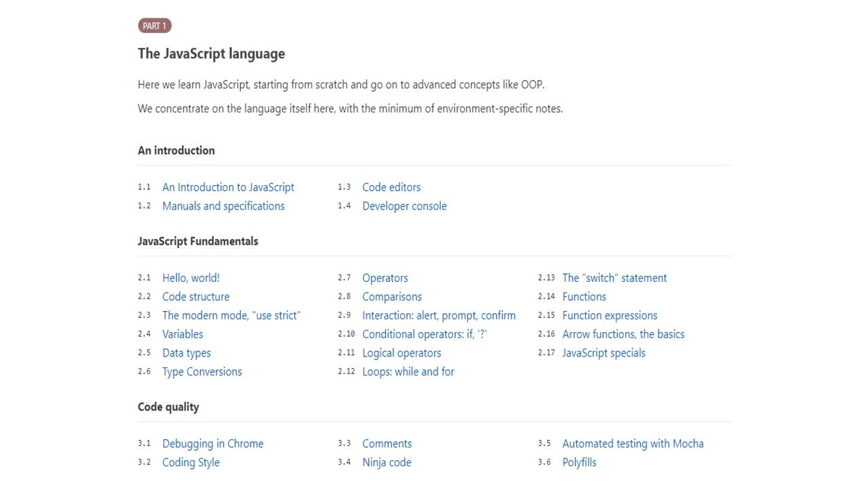Click the 3.1 chapter number
The width and height of the screenshot is (868, 488).
pos(144,444)
